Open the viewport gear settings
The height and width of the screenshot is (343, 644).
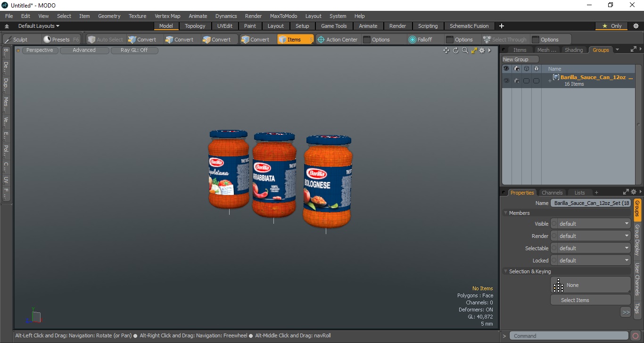[x=482, y=50]
